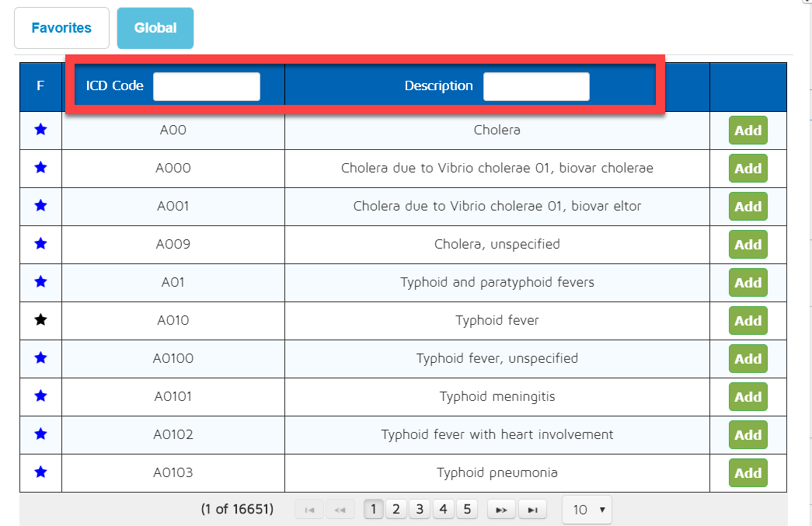
Task: Toggle favorite star for code A001
Action: pyautogui.click(x=40, y=206)
